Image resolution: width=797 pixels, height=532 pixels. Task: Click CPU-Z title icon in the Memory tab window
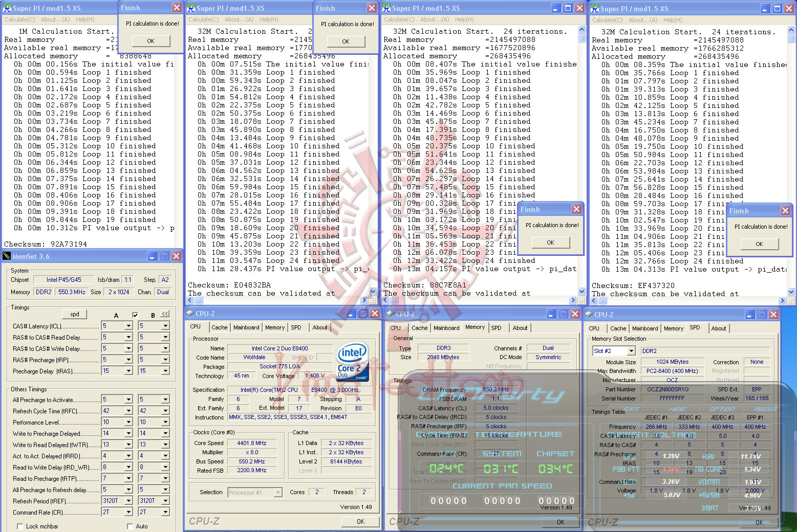coord(391,314)
